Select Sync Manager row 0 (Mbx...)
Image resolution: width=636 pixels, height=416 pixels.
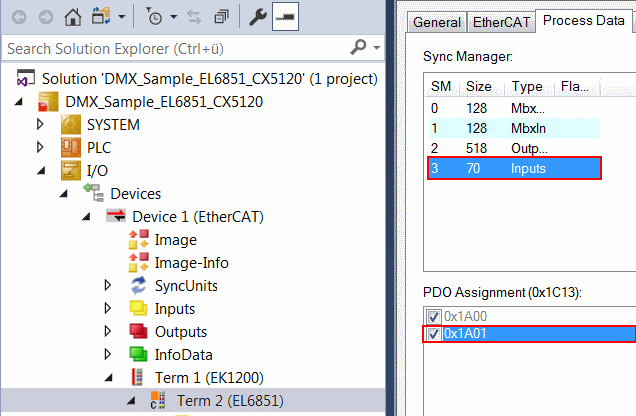click(x=514, y=108)
